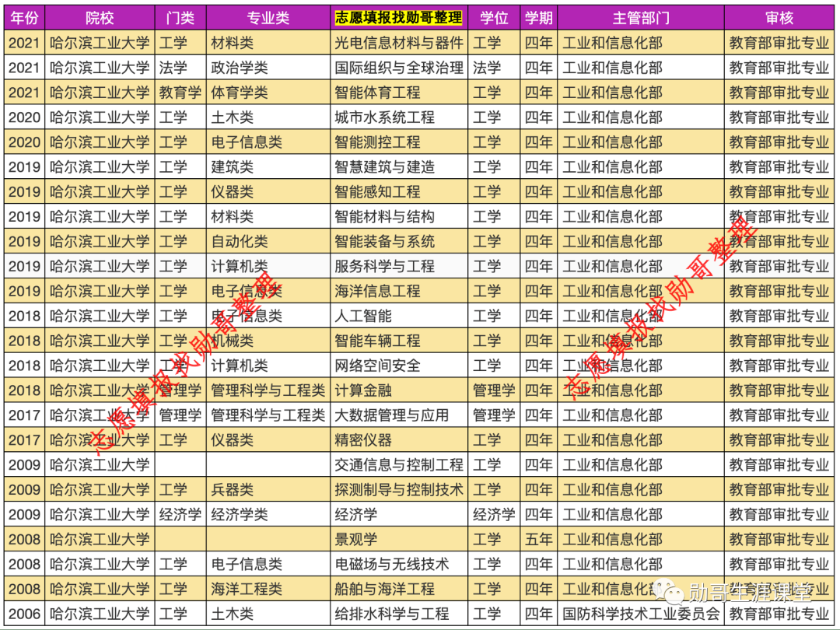Viewport: 840px width, 630px height.
Task: Select 电子信息类 in the 电磁场与无线技术 row
Action: click(x=268, y=564)
